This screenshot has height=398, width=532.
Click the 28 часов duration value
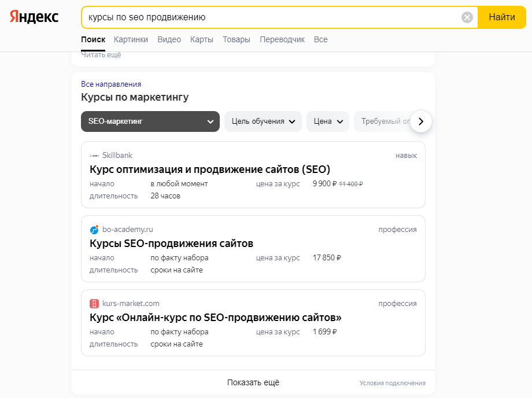pos(165,196)
